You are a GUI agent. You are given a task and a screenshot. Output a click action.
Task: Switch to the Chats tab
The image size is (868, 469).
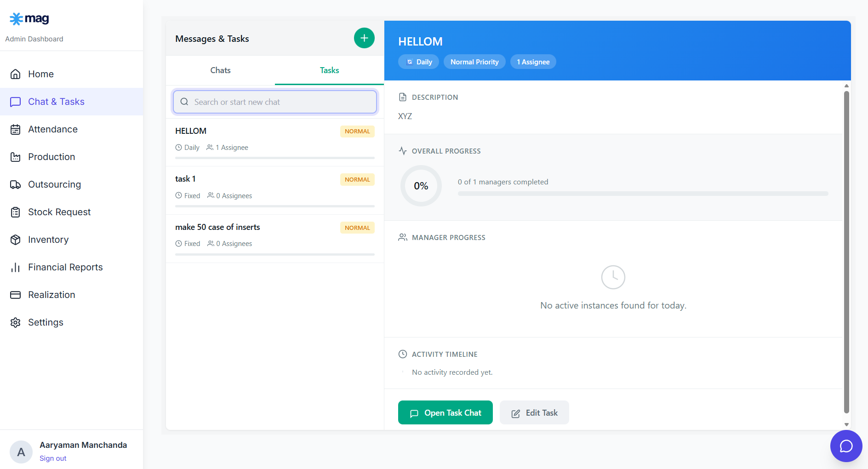[220, 70]
